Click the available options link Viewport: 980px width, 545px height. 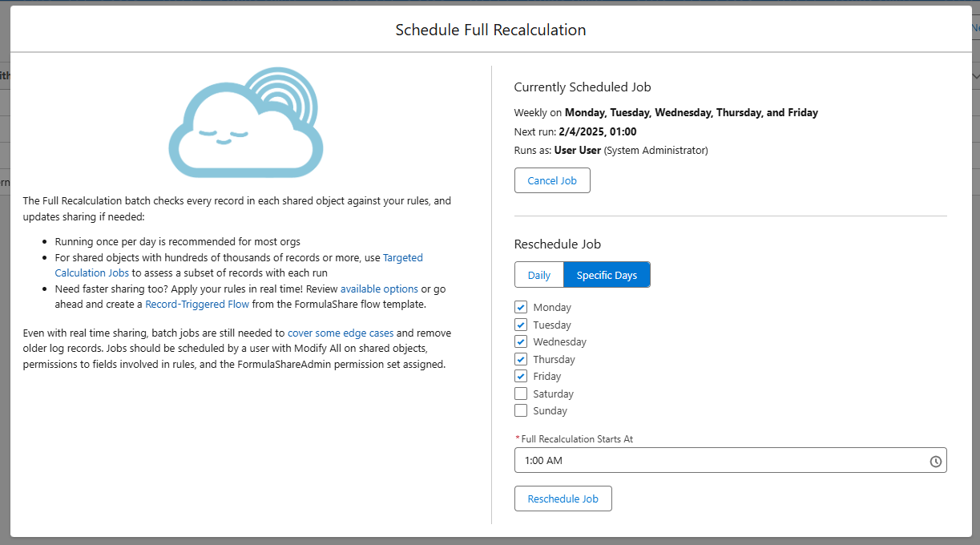(x=379, y=289)
